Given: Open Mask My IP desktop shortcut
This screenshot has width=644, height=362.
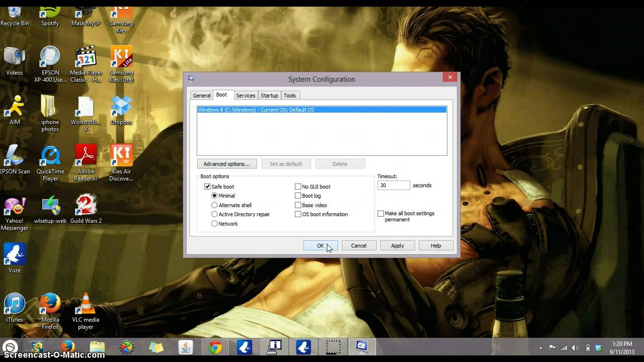Looking at the screenshot, I should pos(86,15).
